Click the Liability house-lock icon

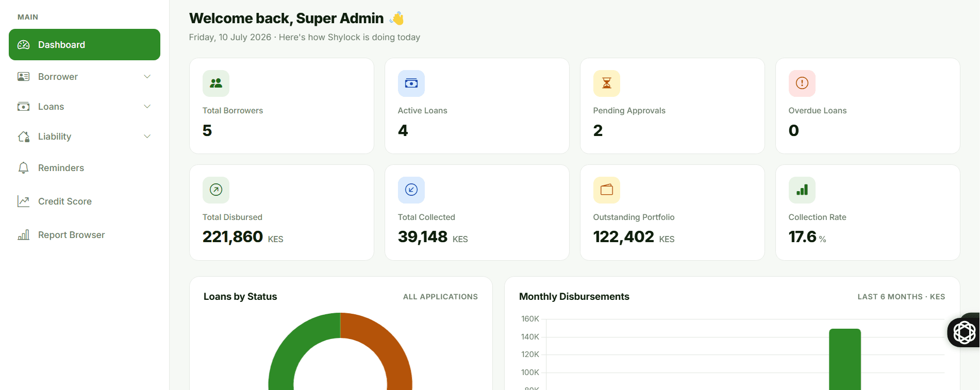pyautogui.click(x=24, y=137)
